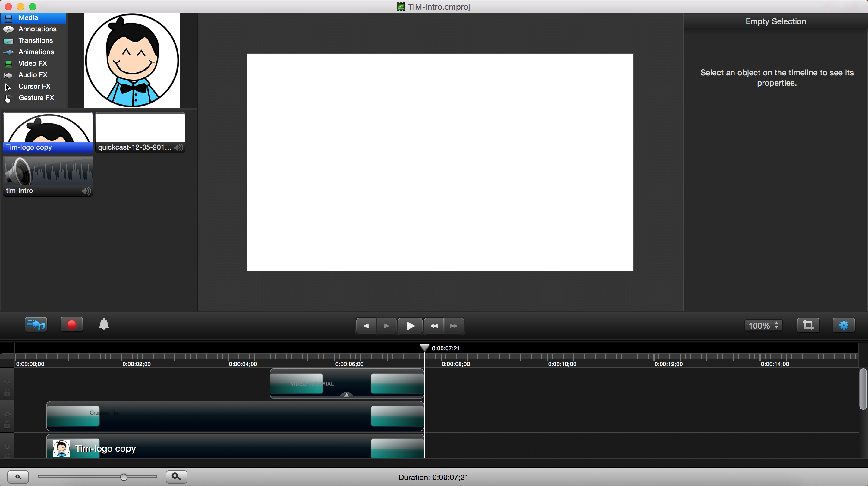The image size is (868, 486).
Task: Click the bell notifications icon
Action: pyautogui.click(x=104, y=324)
